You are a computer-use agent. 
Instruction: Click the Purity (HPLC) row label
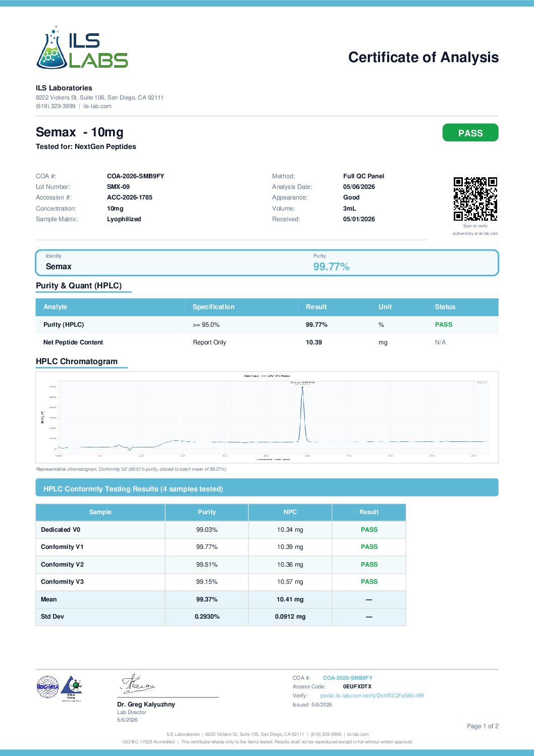[64, 325]
